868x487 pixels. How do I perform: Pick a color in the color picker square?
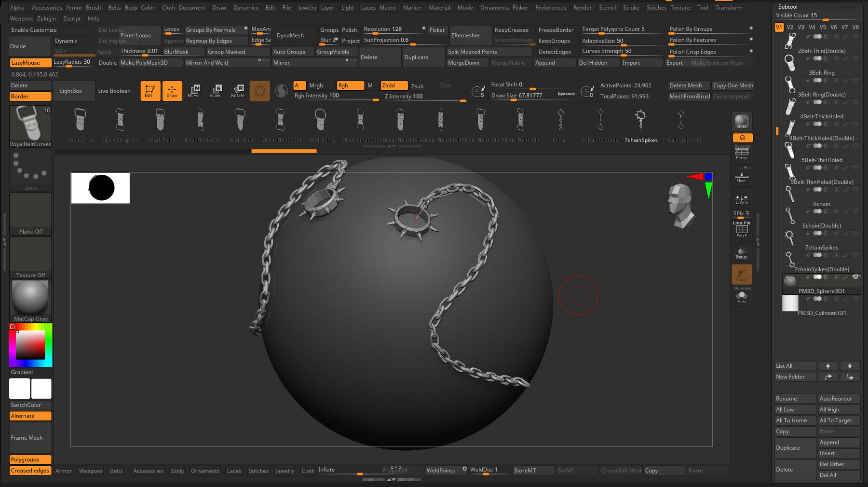(30, 345)
